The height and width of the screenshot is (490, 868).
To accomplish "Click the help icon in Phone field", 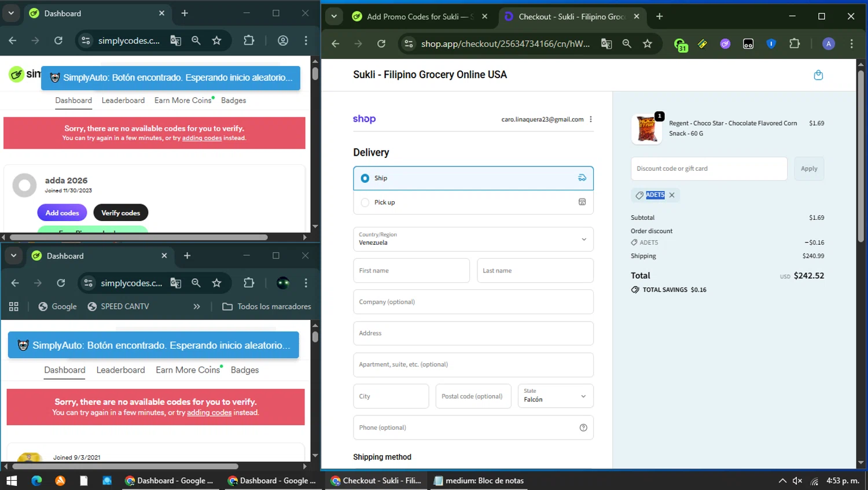I will (583, 428).
